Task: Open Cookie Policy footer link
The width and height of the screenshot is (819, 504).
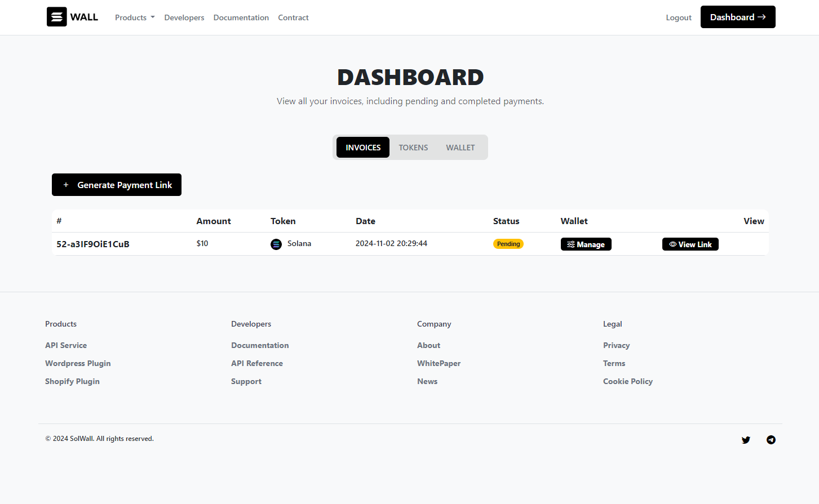Action: click(628, 381)
